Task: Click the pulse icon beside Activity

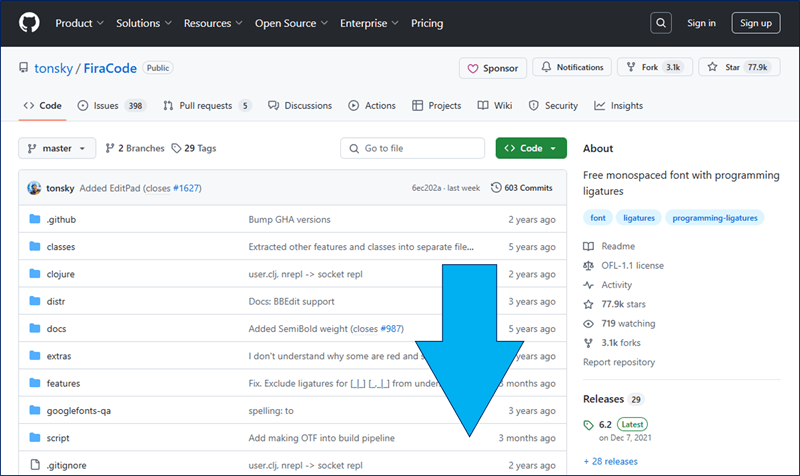Action: pos(588,285)
